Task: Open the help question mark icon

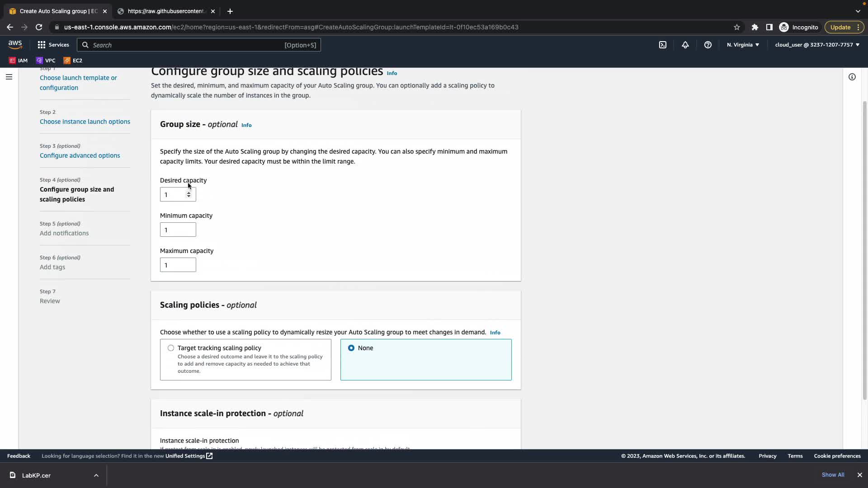Action: click(x=708, y=45)
